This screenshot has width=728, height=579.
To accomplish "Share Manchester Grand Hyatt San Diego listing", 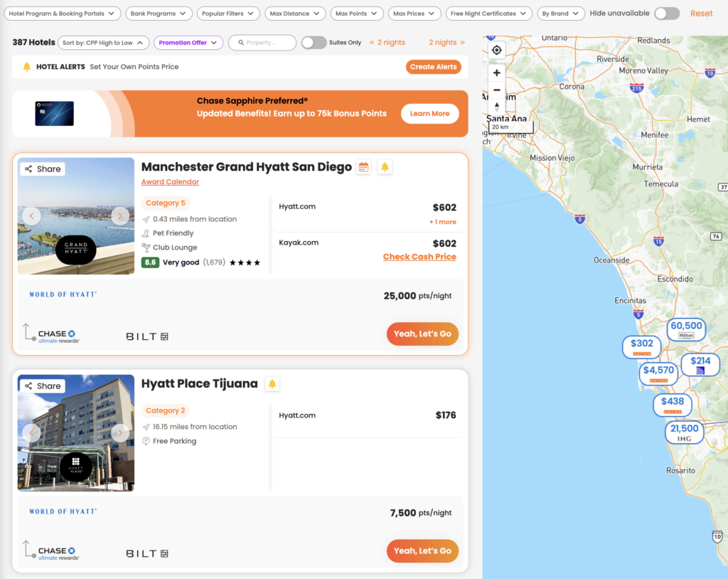I will tap(43, 169).
